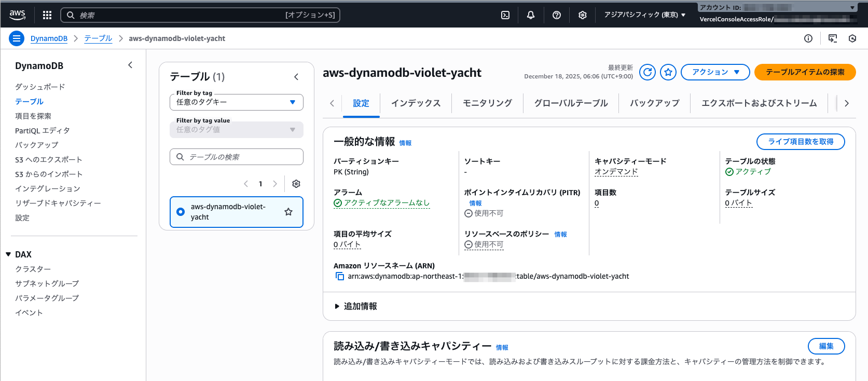The height and width of the screenshot is (381, 868).
Task: Click the テーブルの検索 search field
Action: pos(237,157)
